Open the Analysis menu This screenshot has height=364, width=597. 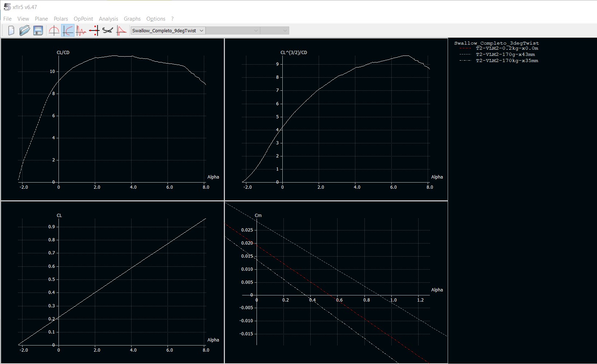point(108,19)
